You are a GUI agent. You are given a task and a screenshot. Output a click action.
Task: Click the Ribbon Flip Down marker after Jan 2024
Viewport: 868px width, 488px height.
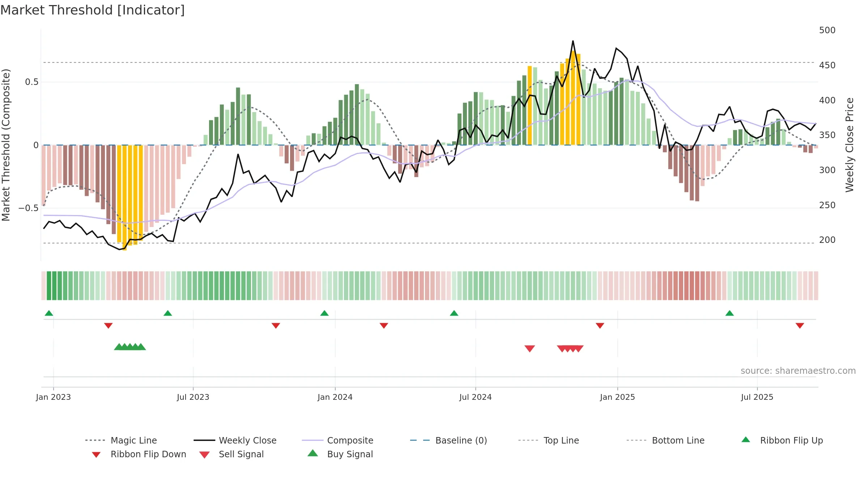point(384,326)
